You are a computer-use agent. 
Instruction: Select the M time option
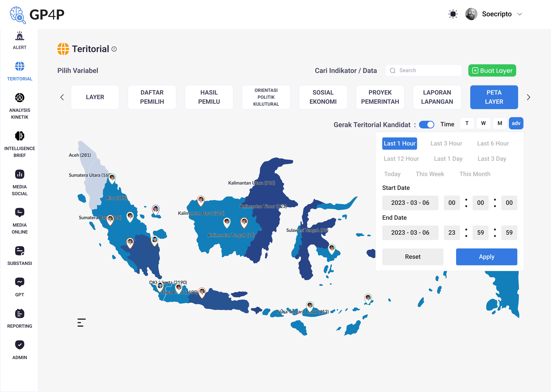[500, 123]
